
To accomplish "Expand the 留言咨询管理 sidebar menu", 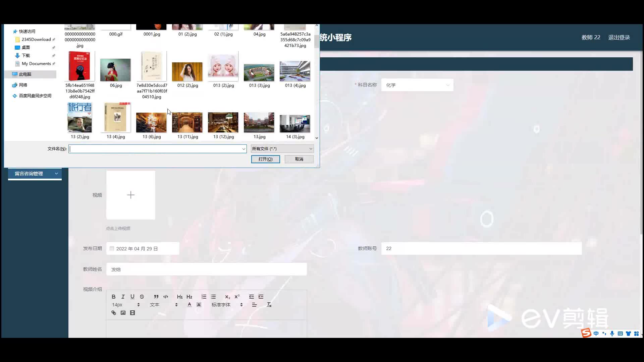I will tap(35, 174).
